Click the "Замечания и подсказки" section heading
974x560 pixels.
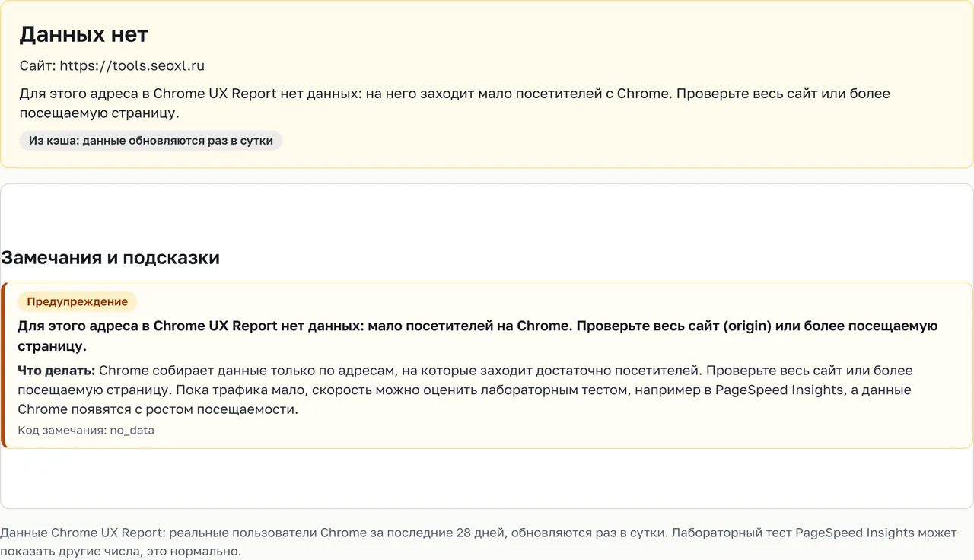[110, 258]
